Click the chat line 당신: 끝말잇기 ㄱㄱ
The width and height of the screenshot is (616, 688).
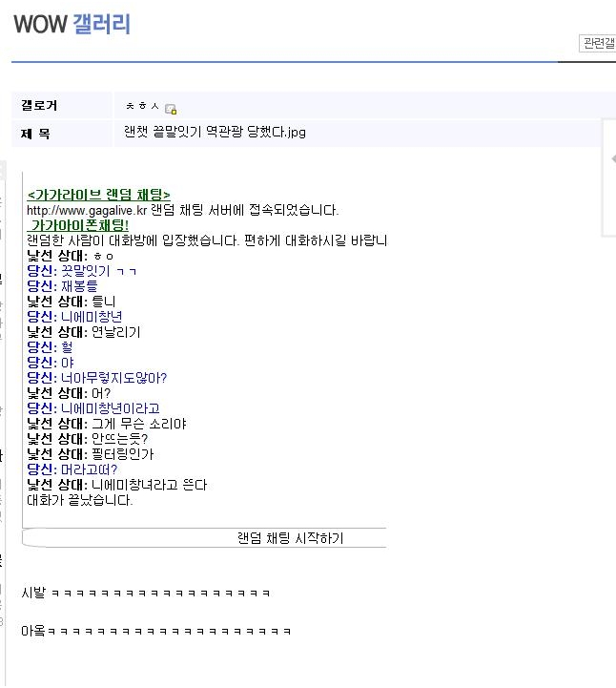coord(82,271)
